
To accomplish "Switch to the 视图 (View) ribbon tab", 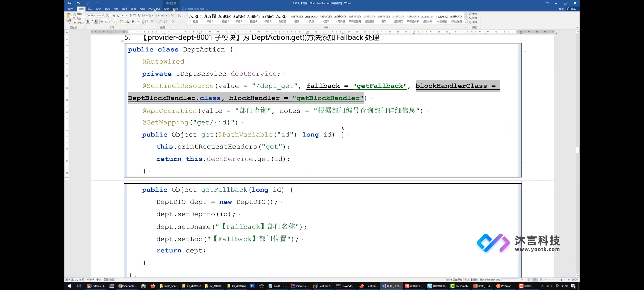I will [142, 9].
